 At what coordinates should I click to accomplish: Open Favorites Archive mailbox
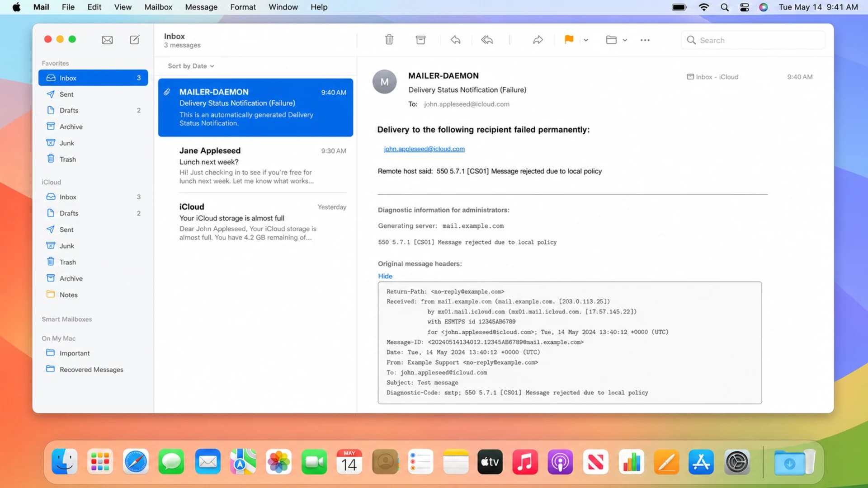pyautogui.click(x=93, y=127)
